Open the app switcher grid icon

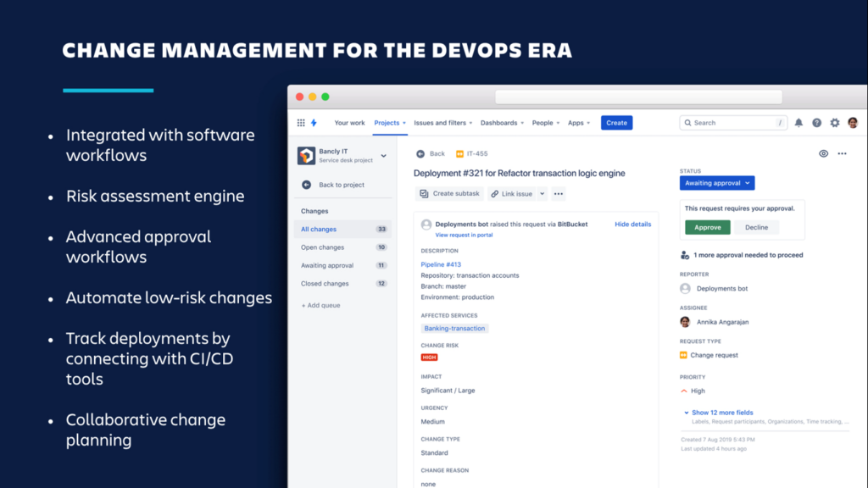pyautogui.click(x=301, y=123)
